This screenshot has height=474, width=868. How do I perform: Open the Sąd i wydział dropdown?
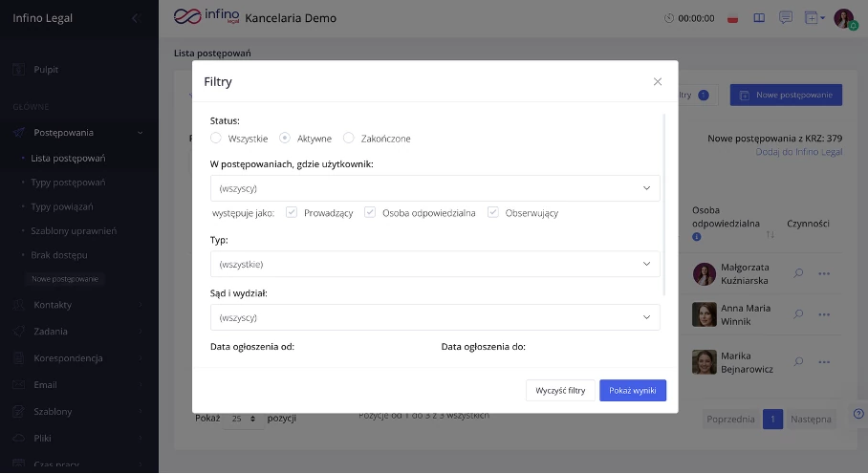[435, 317]
